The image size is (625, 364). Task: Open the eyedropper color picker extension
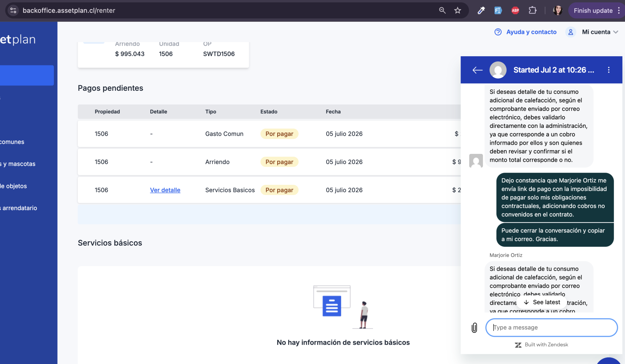pos(481,11)
